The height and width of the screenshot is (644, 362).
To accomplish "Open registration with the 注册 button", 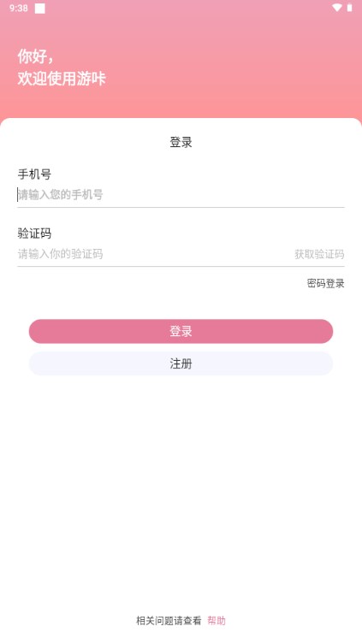I will [x=181, y=363].
